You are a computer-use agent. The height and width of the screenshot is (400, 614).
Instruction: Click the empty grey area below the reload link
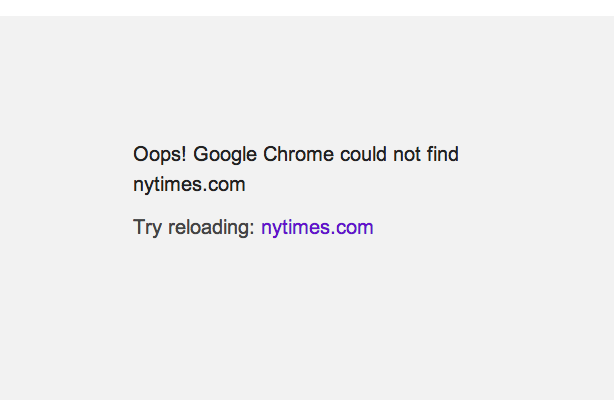point(307,320)
